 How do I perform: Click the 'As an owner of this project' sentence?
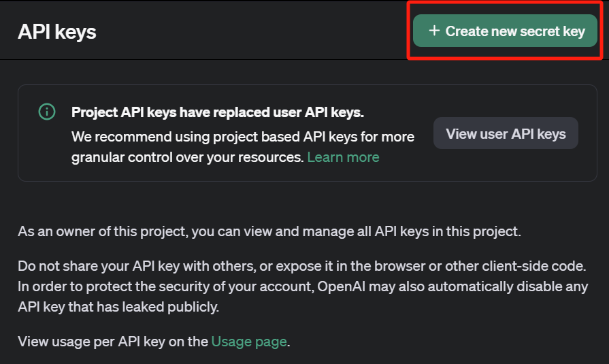(x=269, y=231)
